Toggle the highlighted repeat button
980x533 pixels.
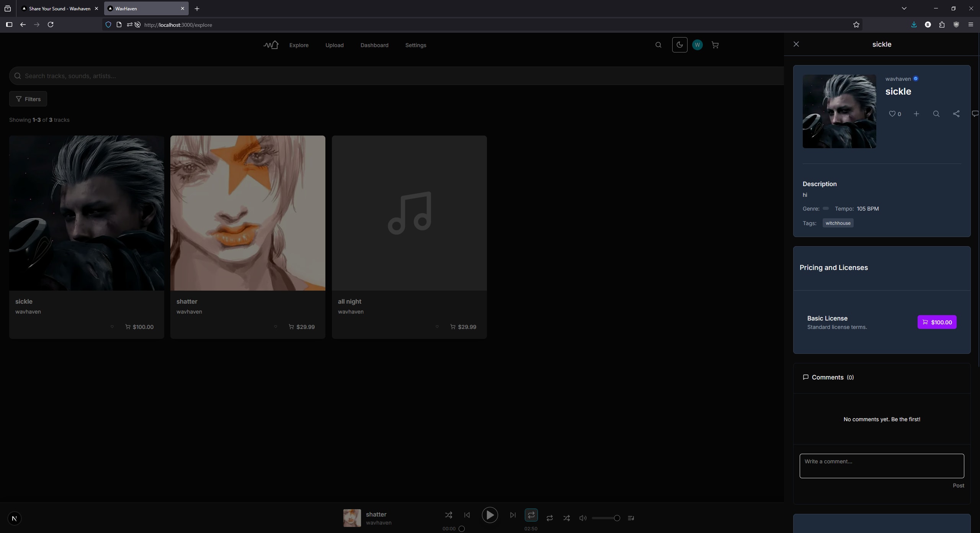(x=531, y=515)
